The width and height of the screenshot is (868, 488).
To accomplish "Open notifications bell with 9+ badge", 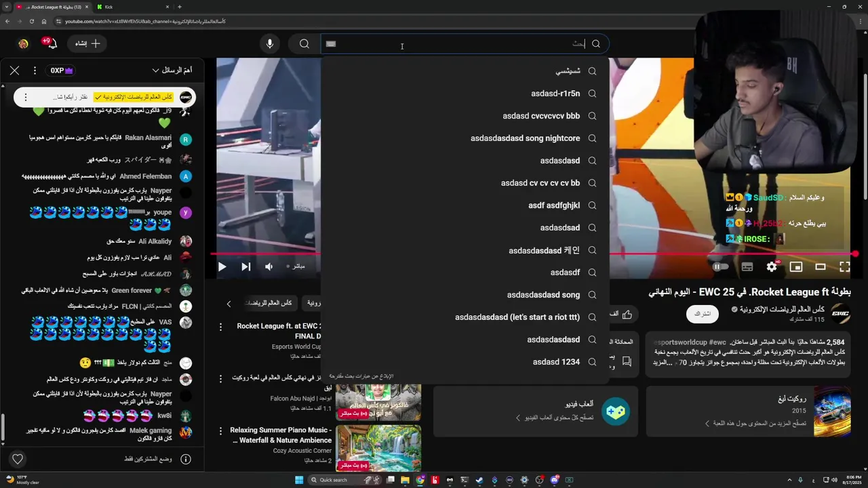I will pos(50,43).
